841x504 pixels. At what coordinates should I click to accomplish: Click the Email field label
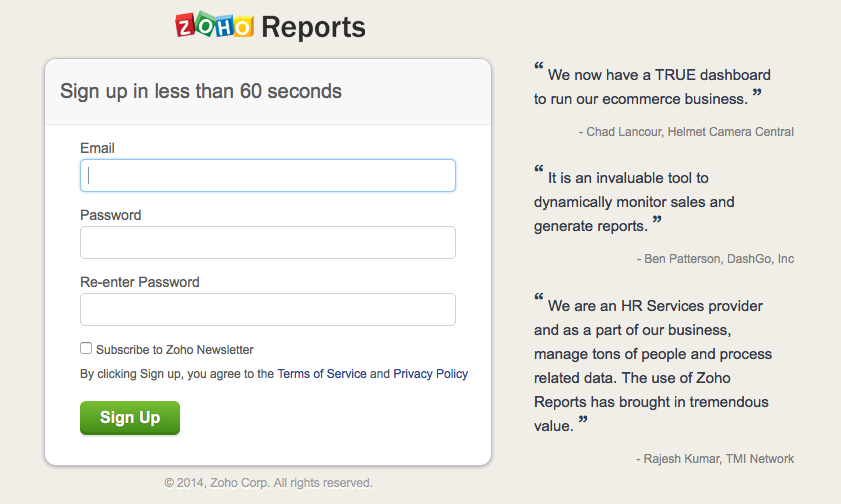click(97, 148)
